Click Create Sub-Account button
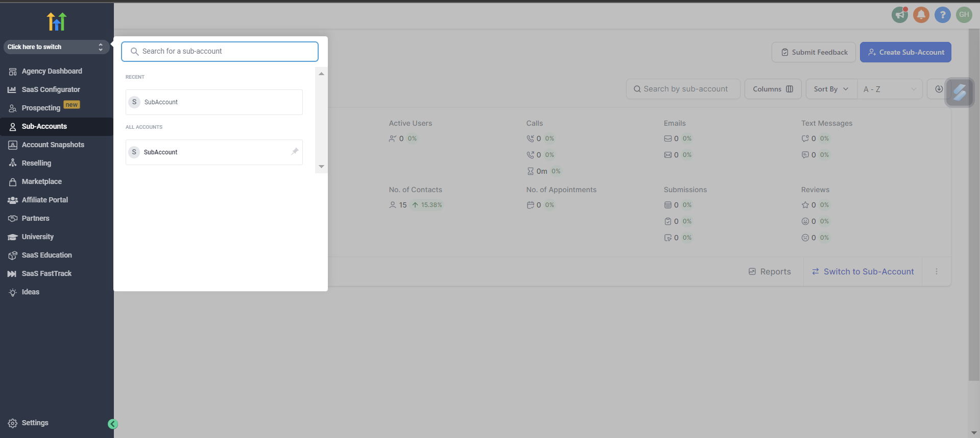The image size is (980, 438). (905, 52)
